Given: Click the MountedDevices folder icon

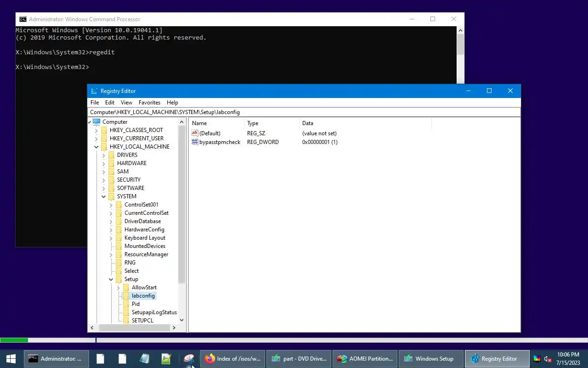Looking at the screenshot, I should [119, 246].
